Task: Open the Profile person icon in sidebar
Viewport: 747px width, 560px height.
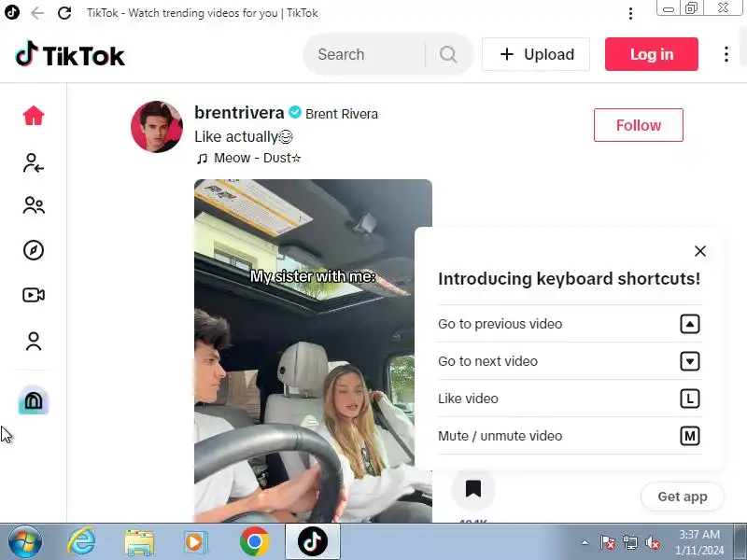Action: 34,342
